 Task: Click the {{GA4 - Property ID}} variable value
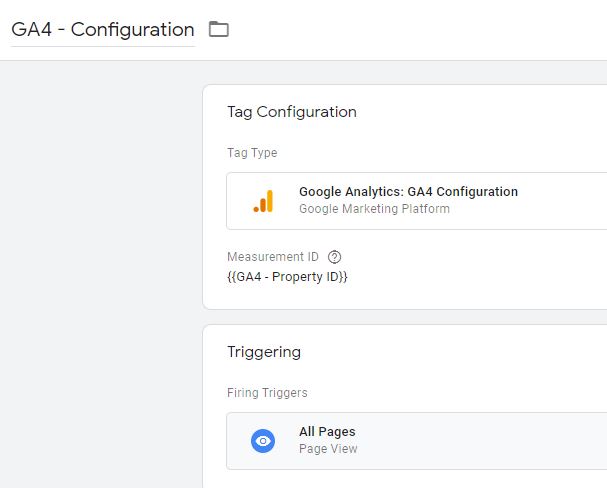click(x=287, y=276)
